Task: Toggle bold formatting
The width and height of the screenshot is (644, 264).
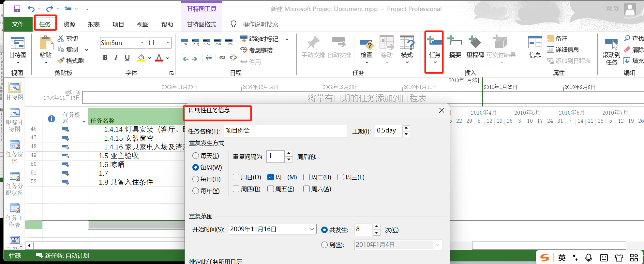Action: point(105,58)
